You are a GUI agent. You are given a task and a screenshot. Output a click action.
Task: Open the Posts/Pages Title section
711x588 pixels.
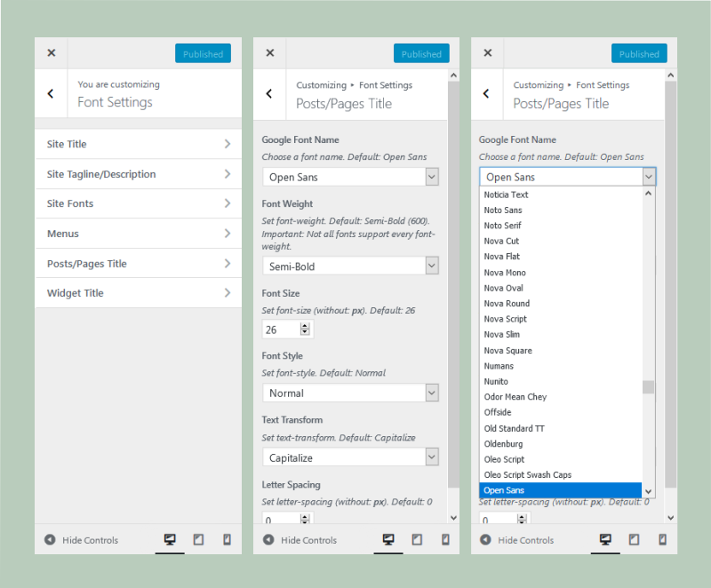tap(139, 264)
